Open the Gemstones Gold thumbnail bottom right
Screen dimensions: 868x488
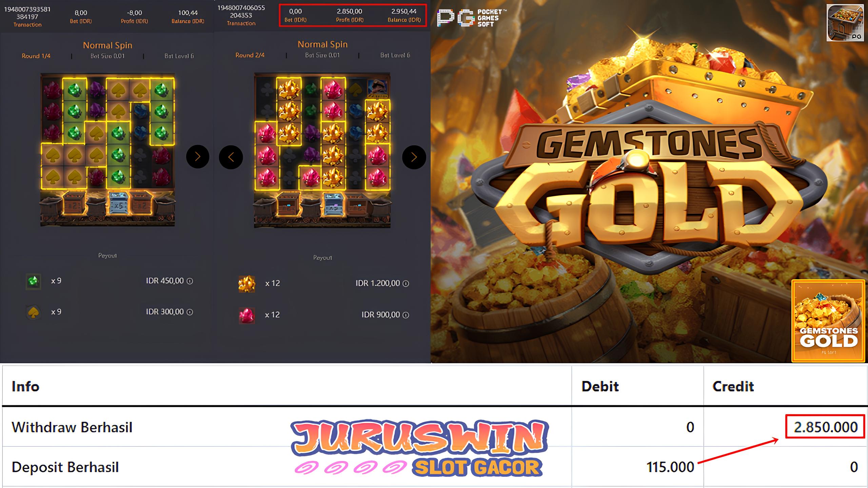click(x=828, y=321)
